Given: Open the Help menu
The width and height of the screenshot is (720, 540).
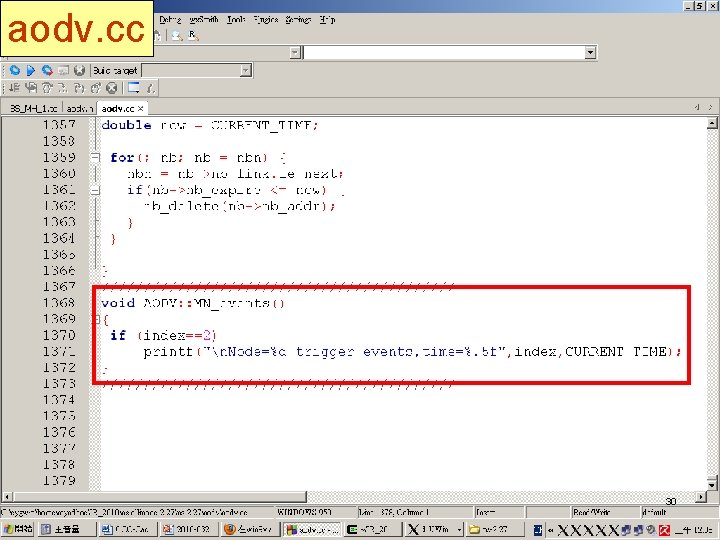Looking at the screenshot, I should [x=327, y=19].
